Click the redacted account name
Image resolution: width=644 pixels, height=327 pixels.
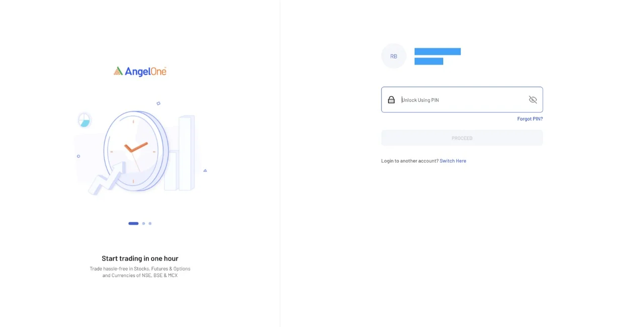(437, 51)
